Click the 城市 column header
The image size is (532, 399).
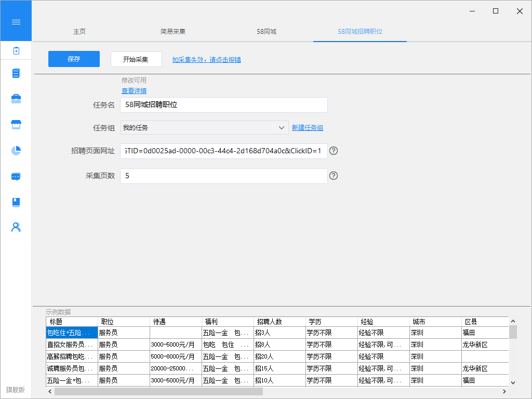[x=435, y=322]
